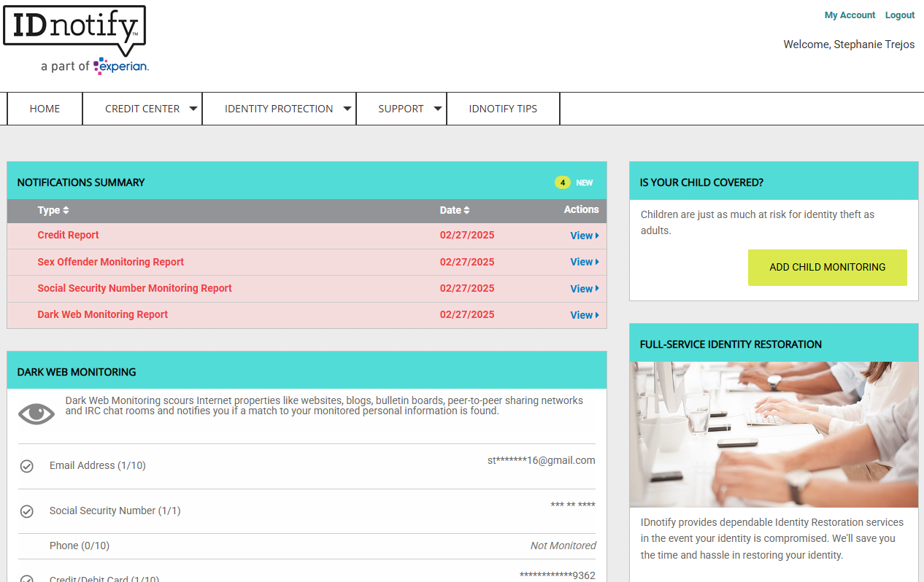Open the IDnotify Tips menu item
924x582 pixels.
[x=503, y=109]
